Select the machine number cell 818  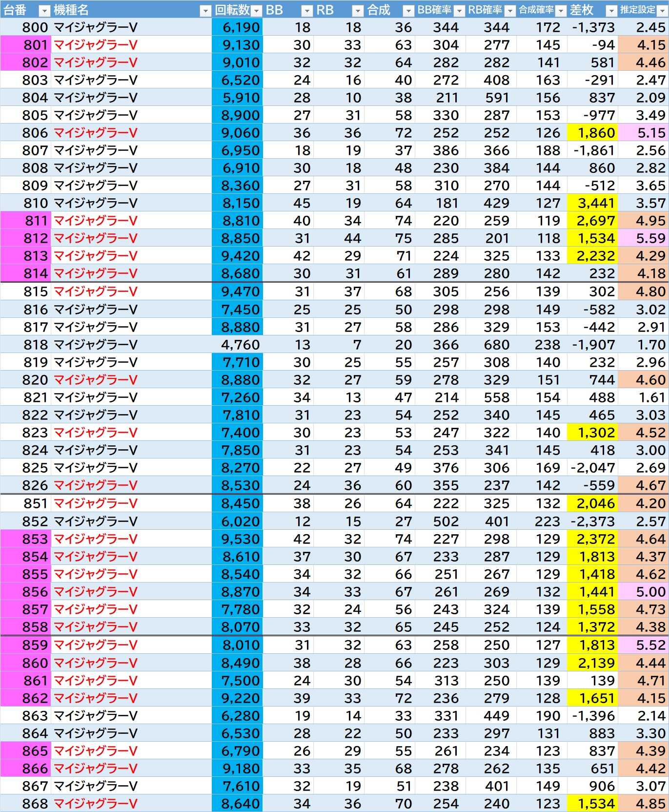tap(25, 345)
